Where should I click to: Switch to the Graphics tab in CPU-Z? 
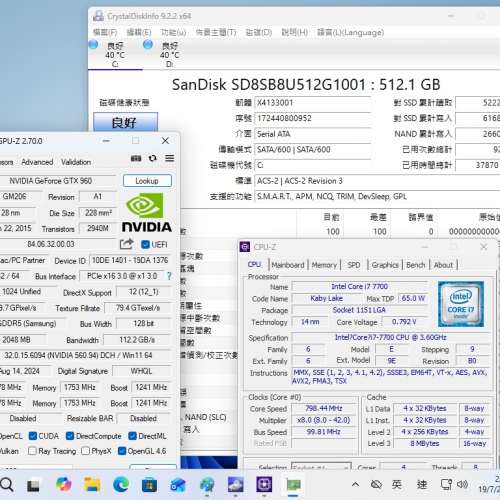coord(385,265)
